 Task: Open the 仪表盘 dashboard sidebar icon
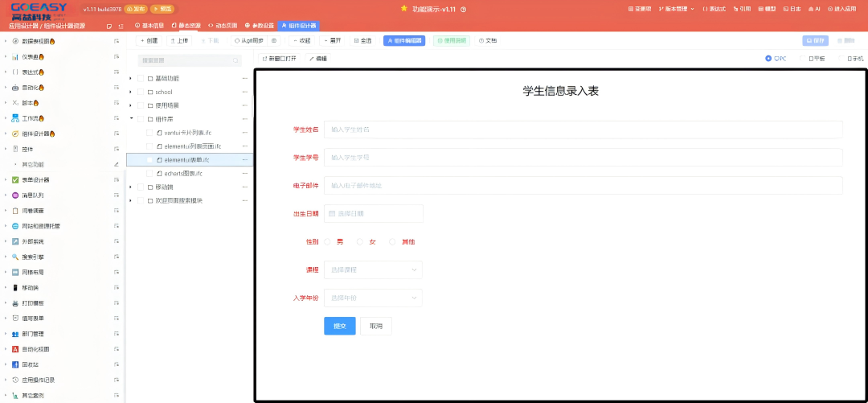[15, 56]
